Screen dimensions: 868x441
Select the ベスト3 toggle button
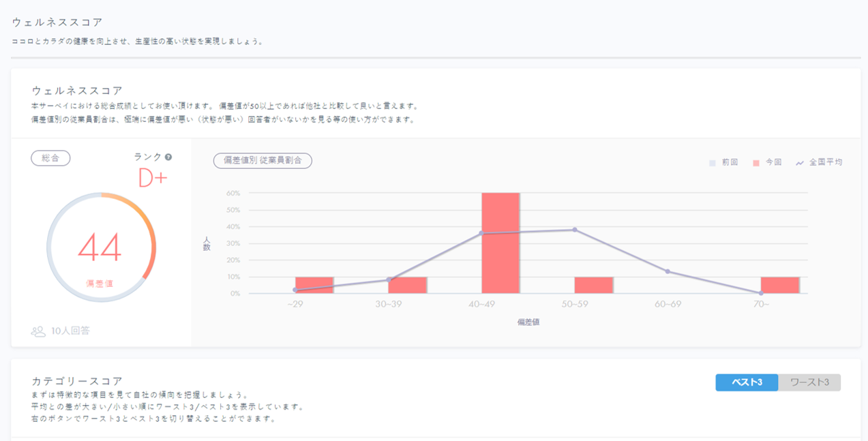[747, 382]
